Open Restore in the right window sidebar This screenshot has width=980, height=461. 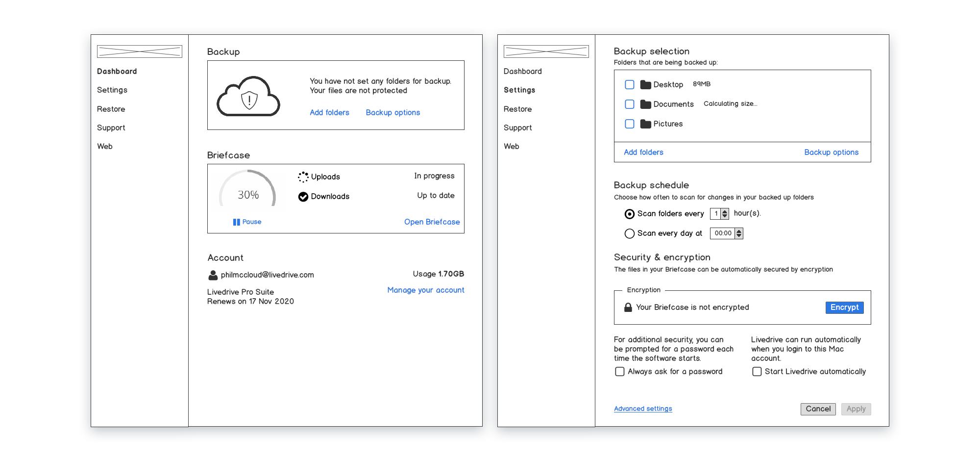[x=518, y=109]
